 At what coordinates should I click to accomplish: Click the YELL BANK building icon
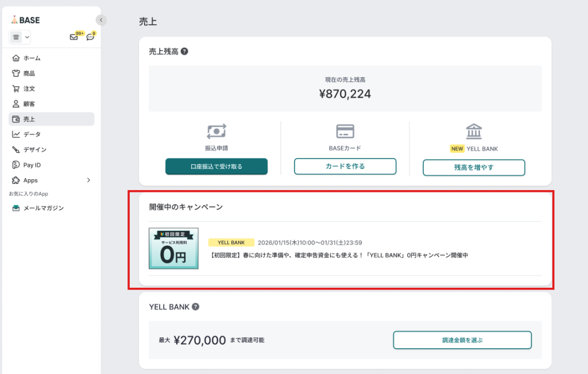[474, 131]
